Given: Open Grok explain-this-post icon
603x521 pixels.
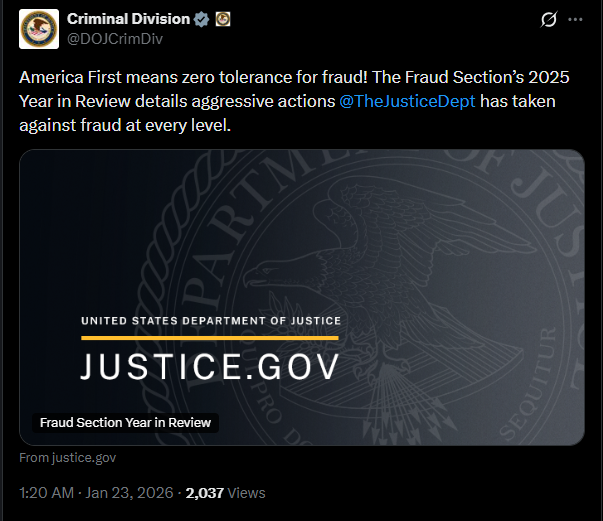Looking at the screenshot, I should (548, 20).
